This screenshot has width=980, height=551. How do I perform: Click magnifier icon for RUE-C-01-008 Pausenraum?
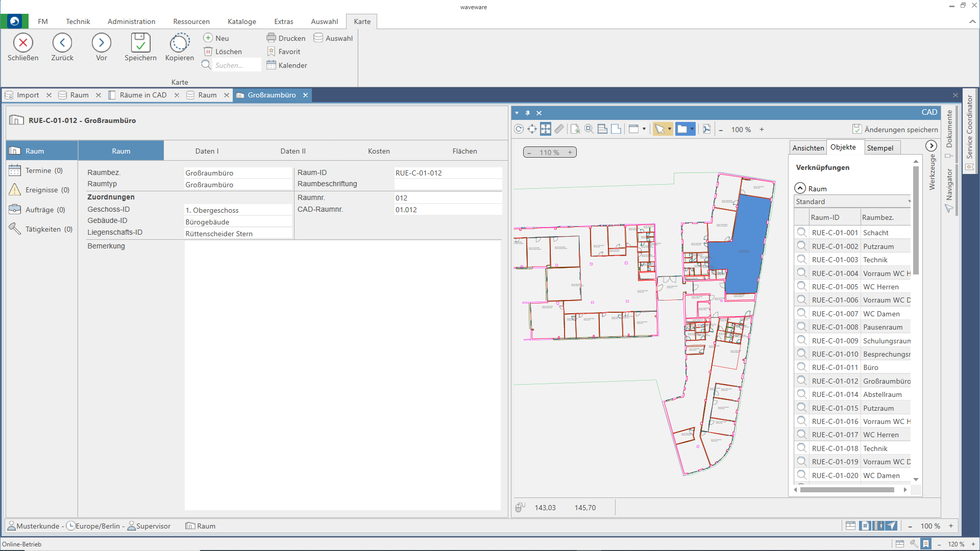tap(801, 327)
